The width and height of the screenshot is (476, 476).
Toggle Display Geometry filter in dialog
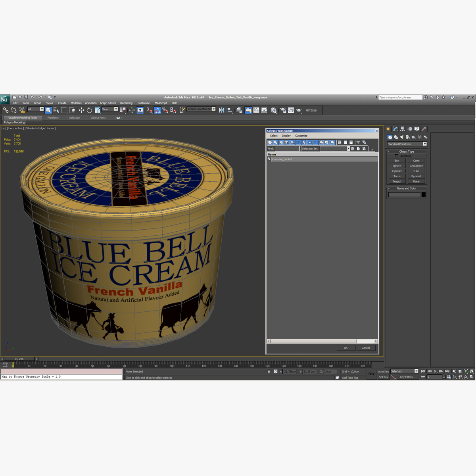click(x=270, y=142)
